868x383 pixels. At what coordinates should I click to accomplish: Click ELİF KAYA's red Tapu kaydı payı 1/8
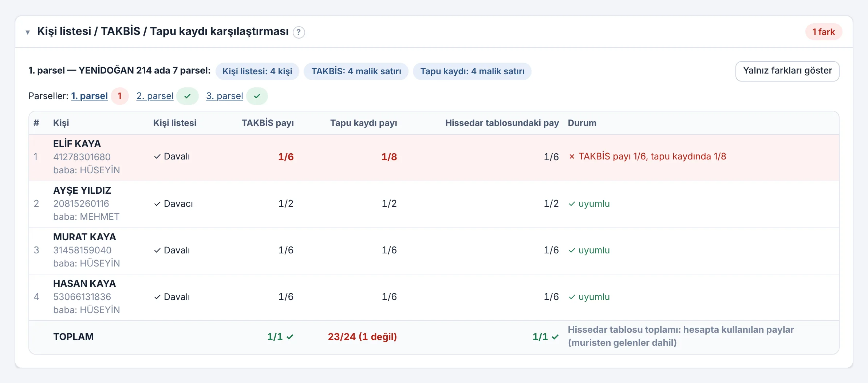click(x=389, y=157)
